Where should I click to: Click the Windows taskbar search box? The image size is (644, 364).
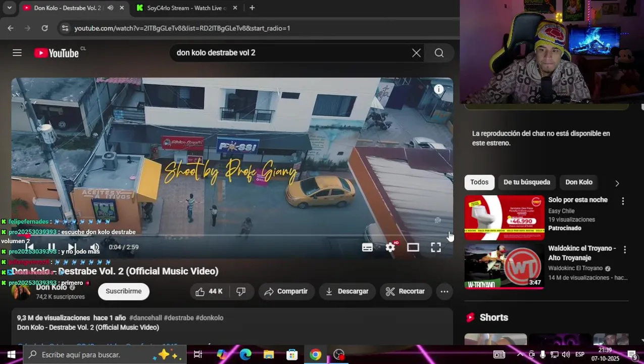(x=105, y=355)
